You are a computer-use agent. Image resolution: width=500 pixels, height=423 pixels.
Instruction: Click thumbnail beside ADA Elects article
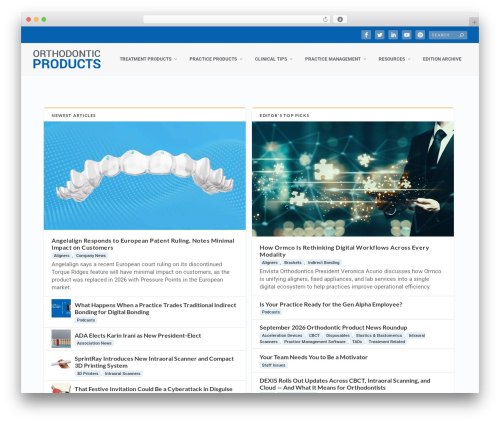click(x=61, y=338)
